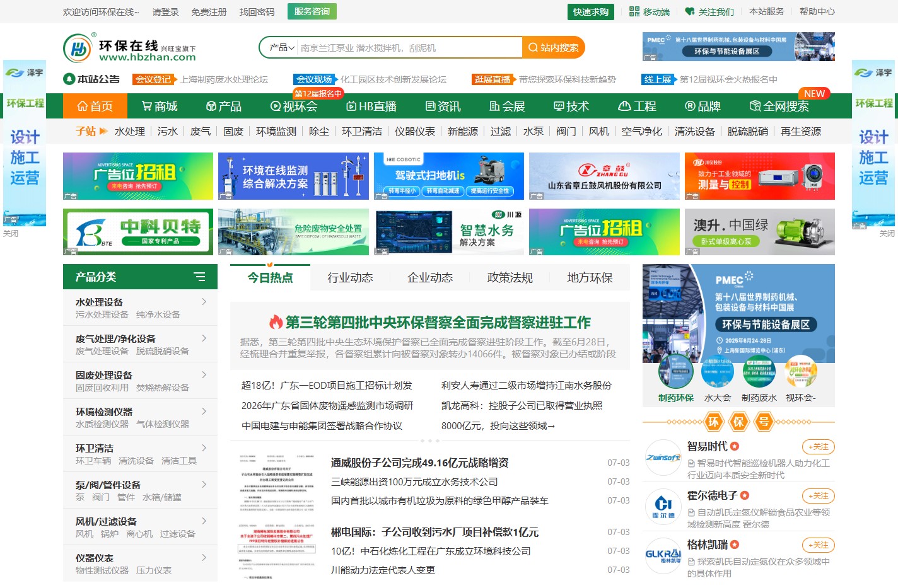Expand the 泵/阀/管件设备 category arrow

[204, 485]
